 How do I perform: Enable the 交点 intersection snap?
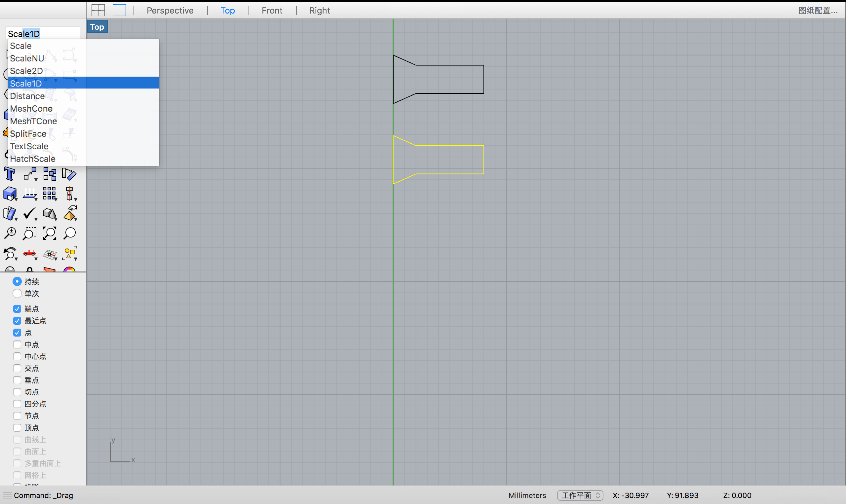point(17,368)
